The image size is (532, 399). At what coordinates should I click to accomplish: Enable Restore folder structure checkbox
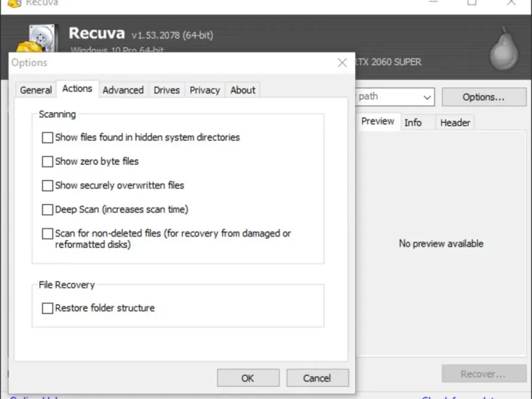47,309
